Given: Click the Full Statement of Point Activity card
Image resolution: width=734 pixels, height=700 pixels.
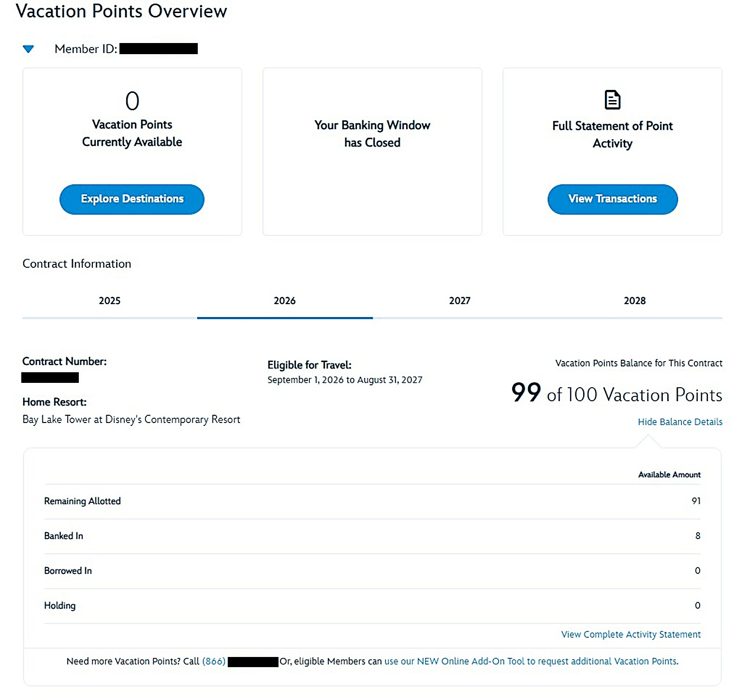Looking at the screenshot, I should [612, 152].
